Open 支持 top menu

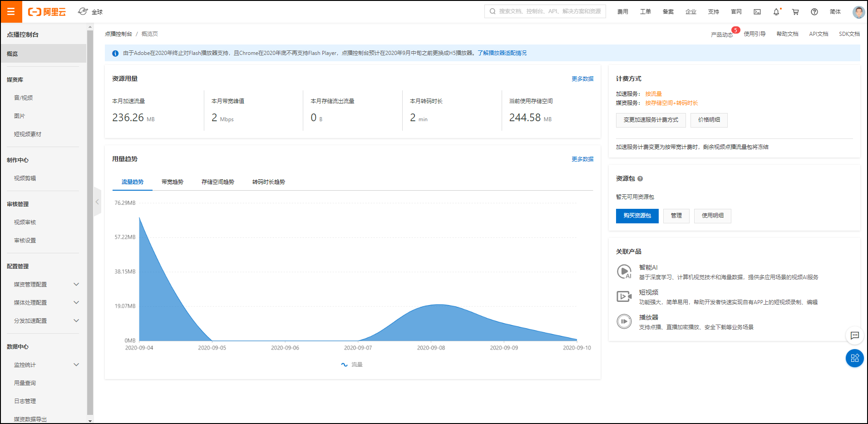point(714,12)
